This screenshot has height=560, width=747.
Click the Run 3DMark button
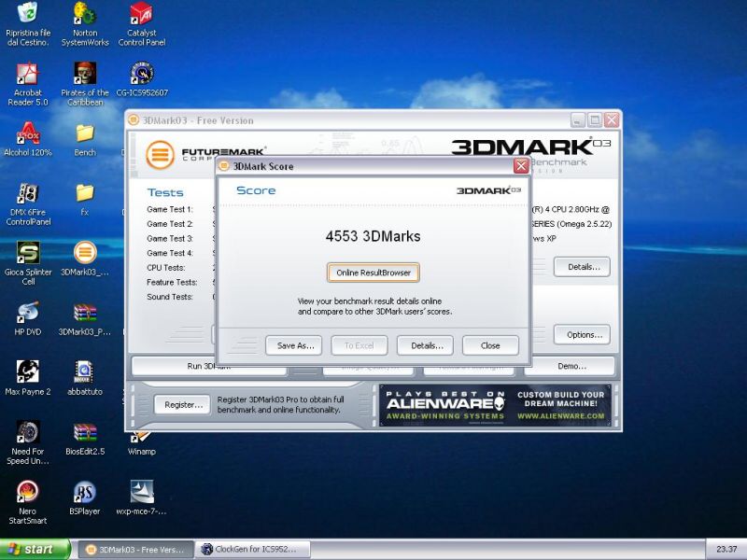click(x=208, y=366)
